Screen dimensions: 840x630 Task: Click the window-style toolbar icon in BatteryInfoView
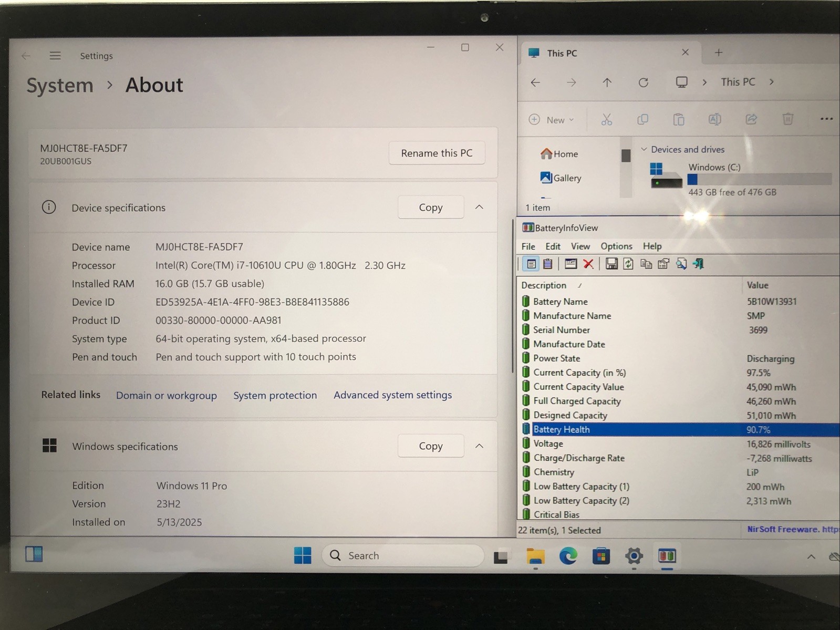click(571, 264)
